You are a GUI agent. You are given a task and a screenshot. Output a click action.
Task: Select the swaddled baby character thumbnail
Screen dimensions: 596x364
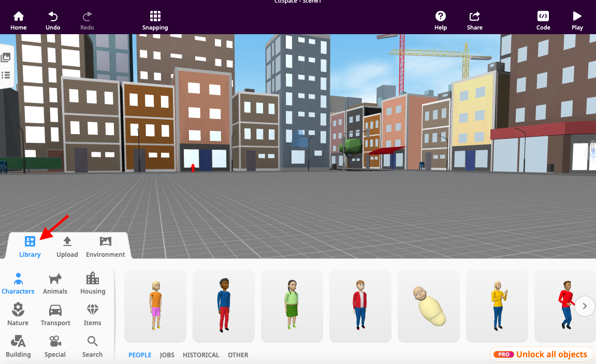point(428,306)
